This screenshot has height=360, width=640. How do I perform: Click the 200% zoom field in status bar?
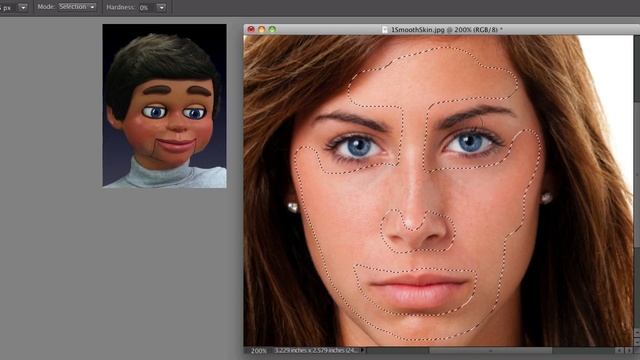pos(258,351)
